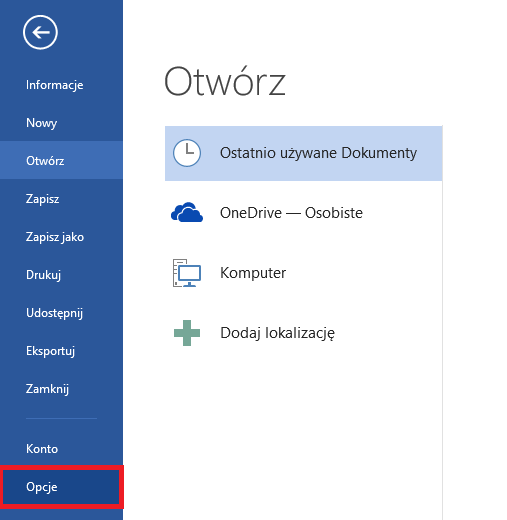Open Opcje settings entry
This screenshot has width=507, height=520.
[61, 487]
